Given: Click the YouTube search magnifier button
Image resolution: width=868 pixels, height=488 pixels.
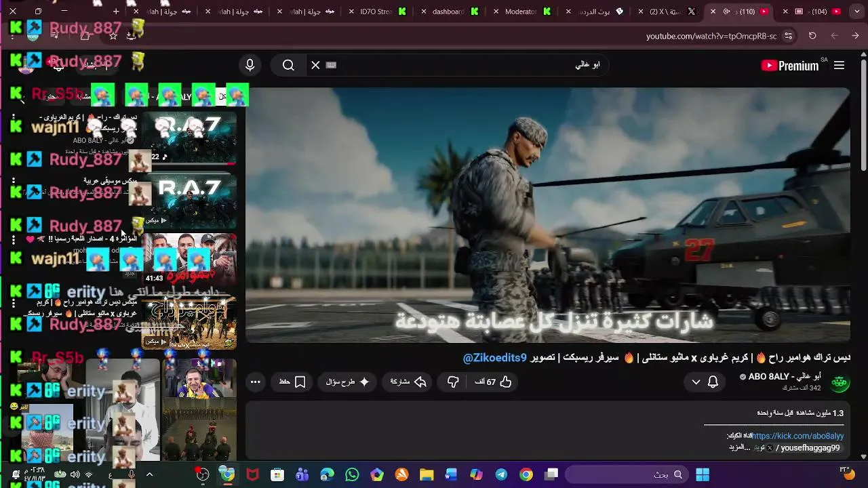Looking at the screenshot, I should click(288, 65).
